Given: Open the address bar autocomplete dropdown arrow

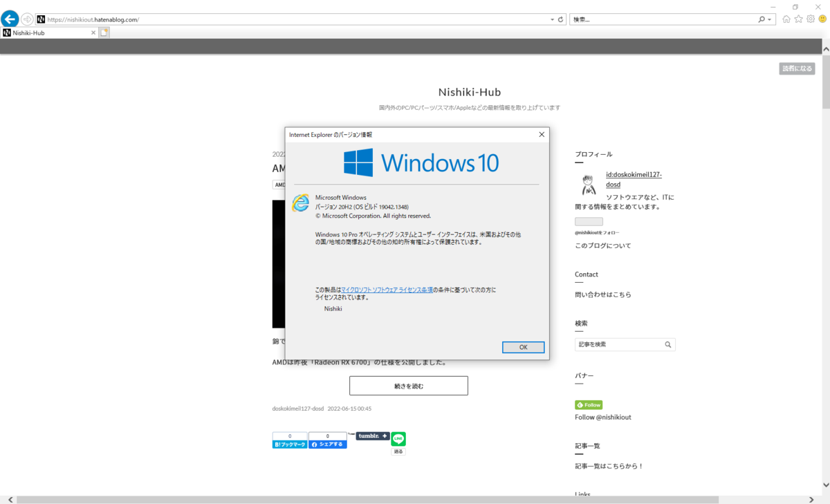Looking at the screenshot, I should click(x=552, y=19).
